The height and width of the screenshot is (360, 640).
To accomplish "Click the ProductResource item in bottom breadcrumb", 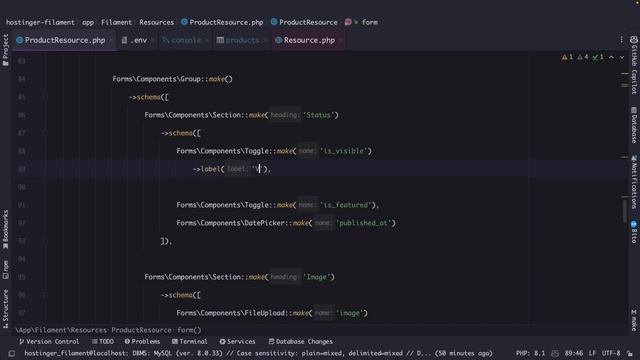I will pos(141,330).
